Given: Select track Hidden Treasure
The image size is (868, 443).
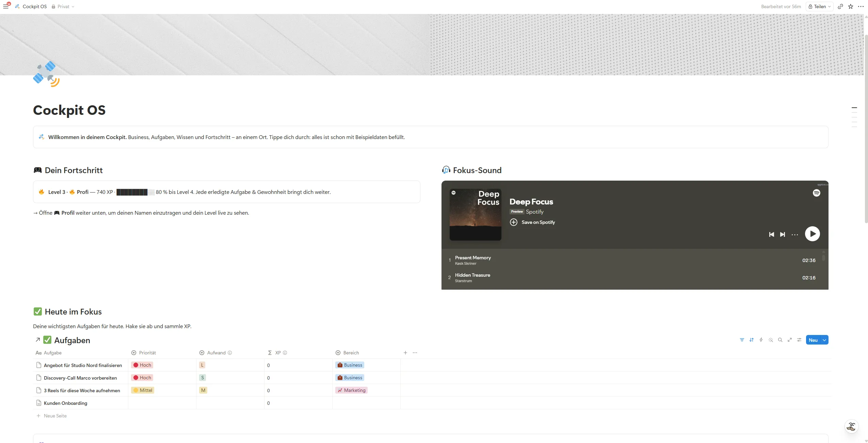Looking at the screenshot, I should click(x=635, y=277).
